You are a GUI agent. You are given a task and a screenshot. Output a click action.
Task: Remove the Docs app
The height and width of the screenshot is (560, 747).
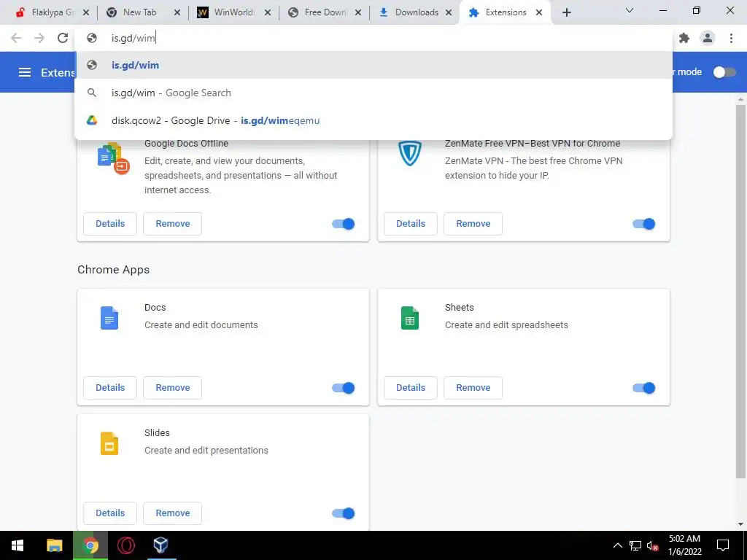172,388
